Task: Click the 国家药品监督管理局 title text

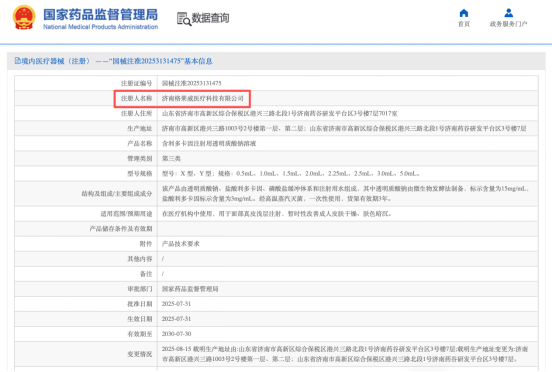Action: click(x=101, y=14)
